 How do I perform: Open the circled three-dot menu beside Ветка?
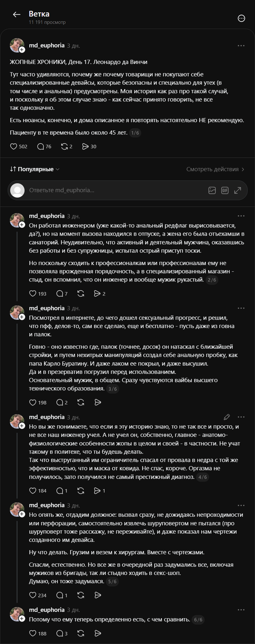(x=241, y=18)
